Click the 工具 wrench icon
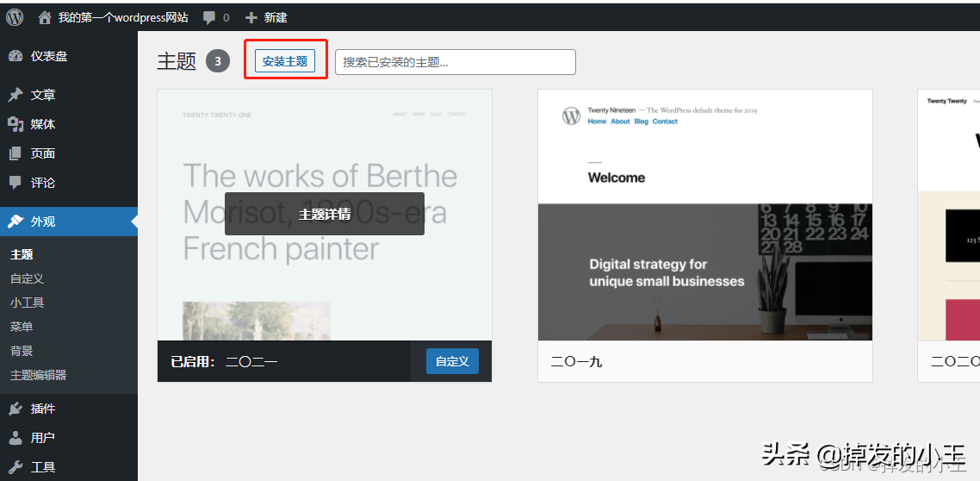The height and width of the screenshot is (481, 980). coord(16,467)
